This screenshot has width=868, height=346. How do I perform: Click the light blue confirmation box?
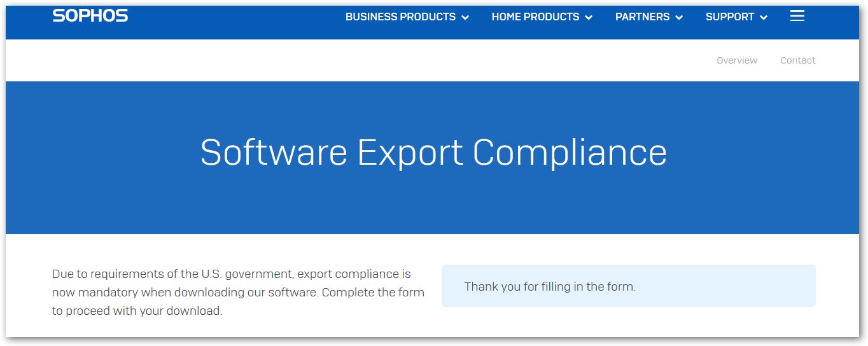(x=629, y=286)
